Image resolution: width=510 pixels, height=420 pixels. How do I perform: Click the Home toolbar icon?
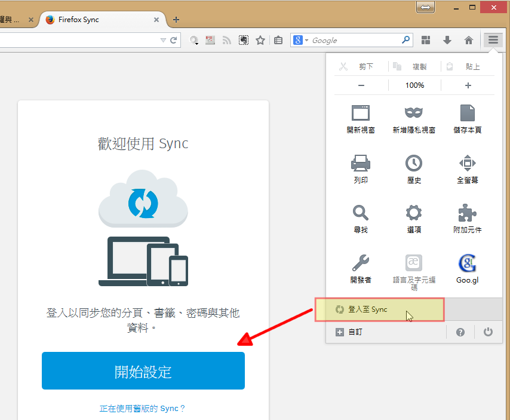(469, 40)
